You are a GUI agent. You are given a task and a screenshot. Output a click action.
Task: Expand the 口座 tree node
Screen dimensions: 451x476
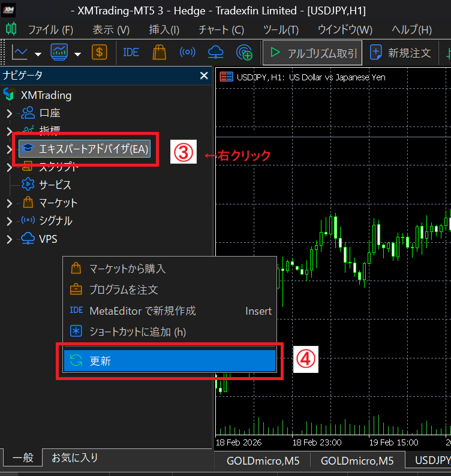tap(9, 113)
